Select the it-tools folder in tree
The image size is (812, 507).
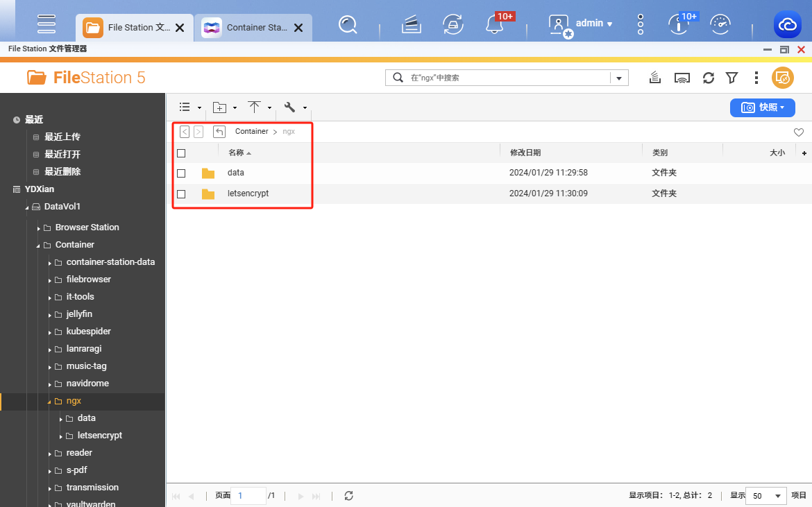(81, 296)
